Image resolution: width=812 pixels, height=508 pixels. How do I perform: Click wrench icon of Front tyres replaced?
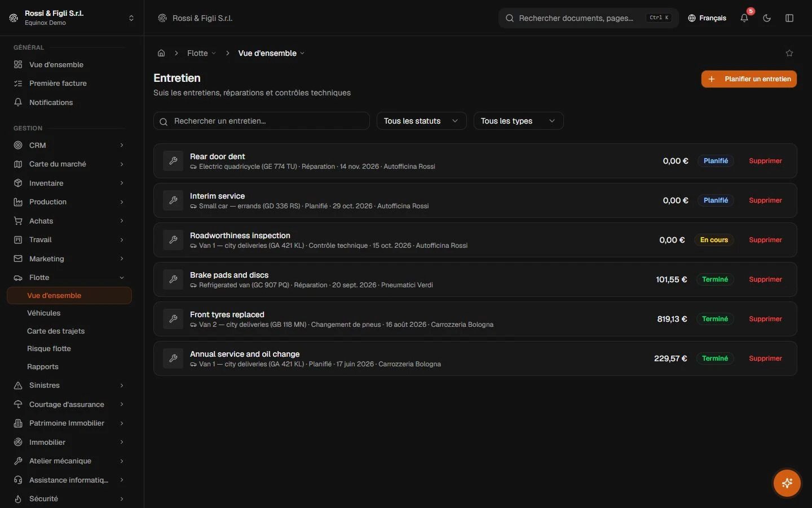point(173,319)
